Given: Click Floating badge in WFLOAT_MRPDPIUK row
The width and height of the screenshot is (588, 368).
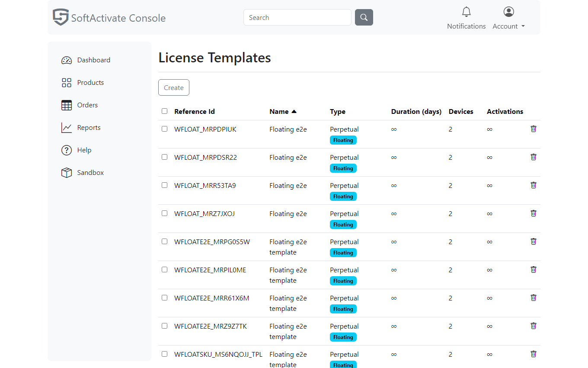Looking at the screenshot, I should 343,140.
